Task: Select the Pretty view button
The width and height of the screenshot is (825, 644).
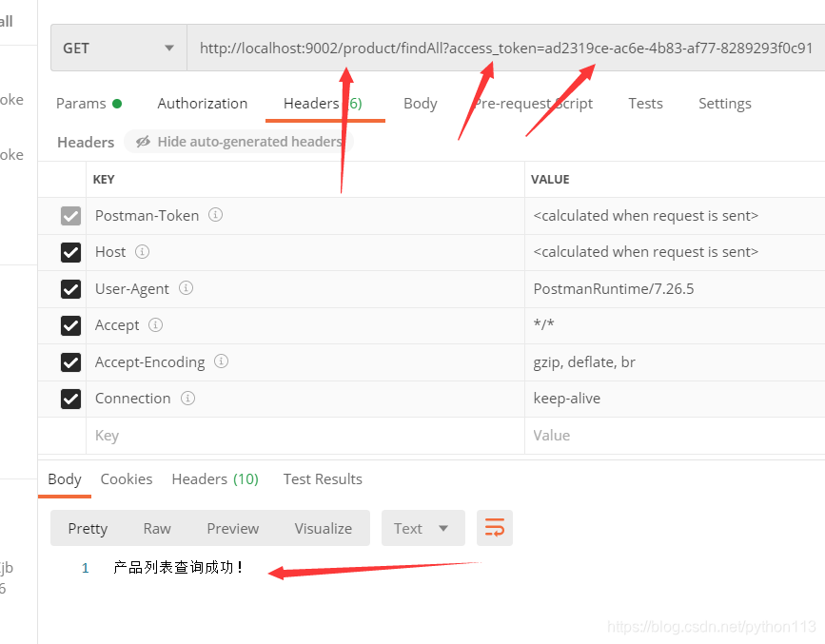Action: click(x=88, y=528)
